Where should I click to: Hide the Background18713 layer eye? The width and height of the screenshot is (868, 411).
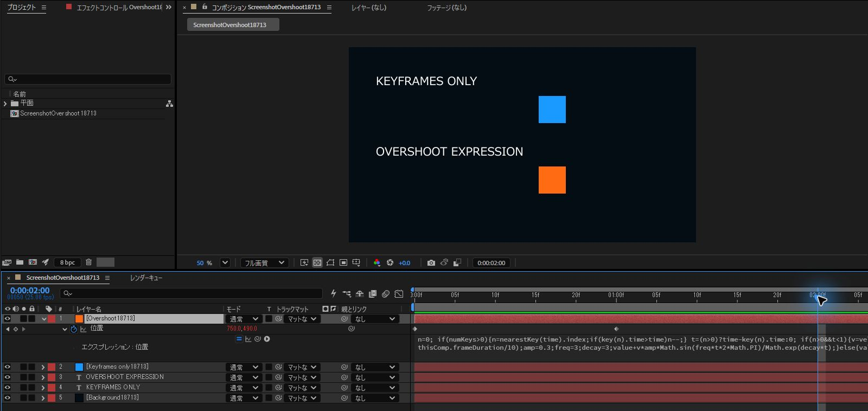pos(8,398)
